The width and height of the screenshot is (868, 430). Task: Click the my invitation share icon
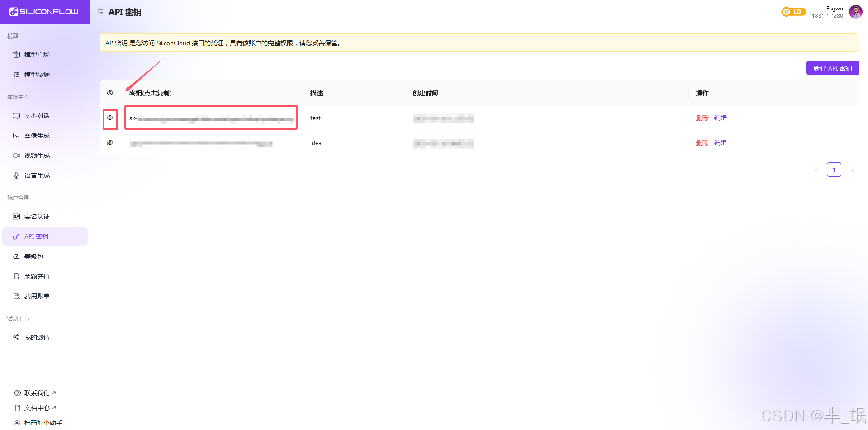16,337
